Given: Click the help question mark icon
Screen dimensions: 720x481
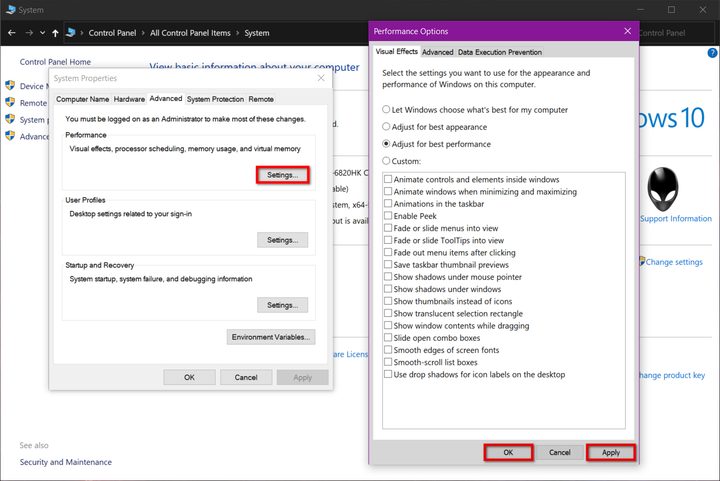Looking at the screenshot, I should click(x=712, y=53).
